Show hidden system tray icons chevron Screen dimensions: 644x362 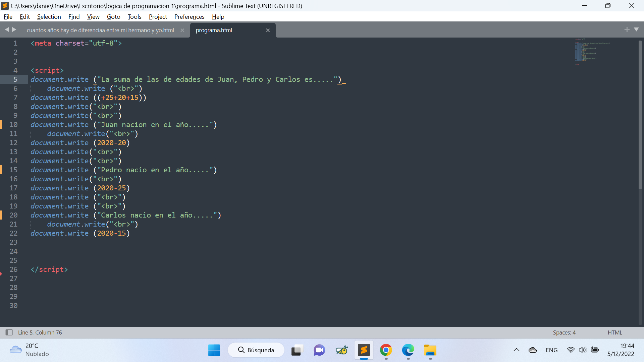click(516, 350)
